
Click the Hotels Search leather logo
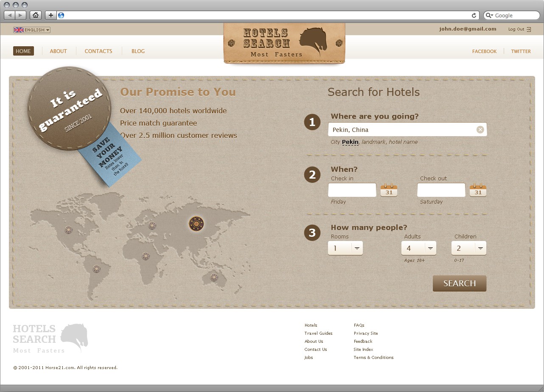284,44
